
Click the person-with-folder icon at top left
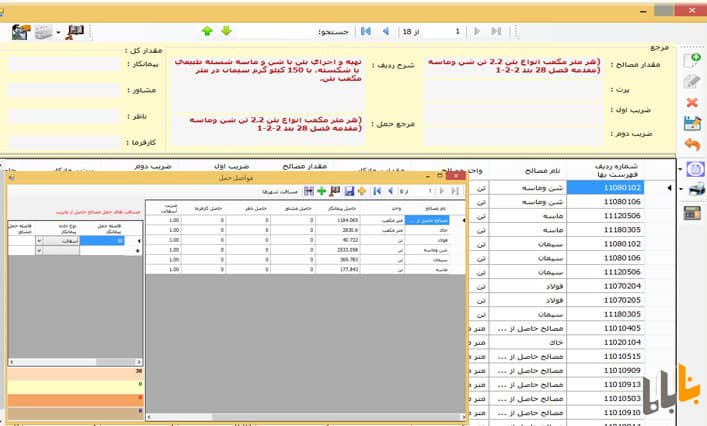click(21, 32)
